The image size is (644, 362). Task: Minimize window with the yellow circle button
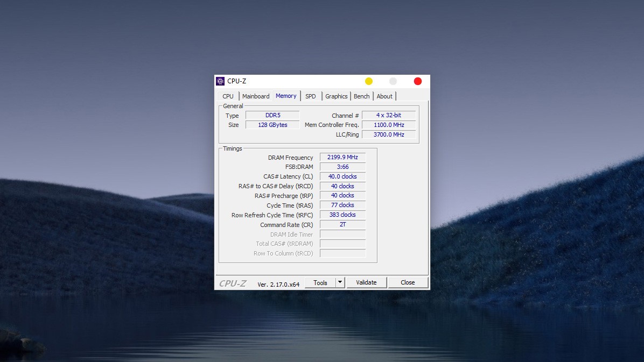click(369, 81)
